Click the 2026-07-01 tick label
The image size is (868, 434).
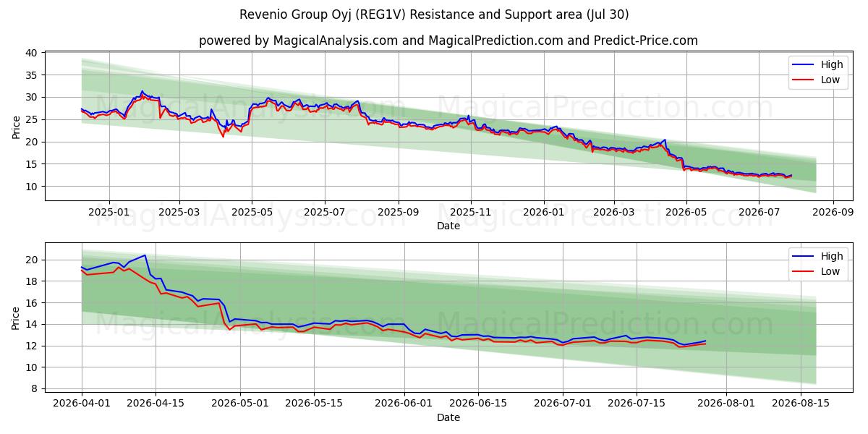tap(562, 405)
